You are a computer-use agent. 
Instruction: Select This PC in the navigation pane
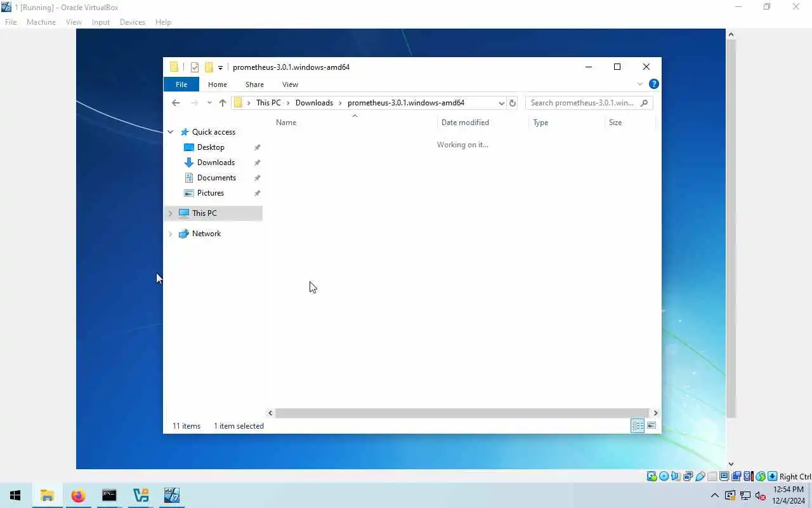click(204, 213)
